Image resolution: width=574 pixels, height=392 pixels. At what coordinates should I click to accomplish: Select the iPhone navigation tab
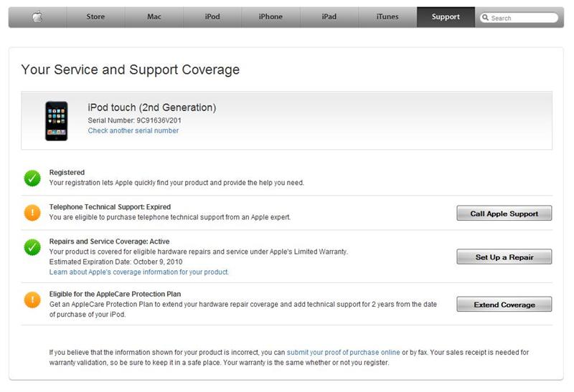(x=270, y=16)
